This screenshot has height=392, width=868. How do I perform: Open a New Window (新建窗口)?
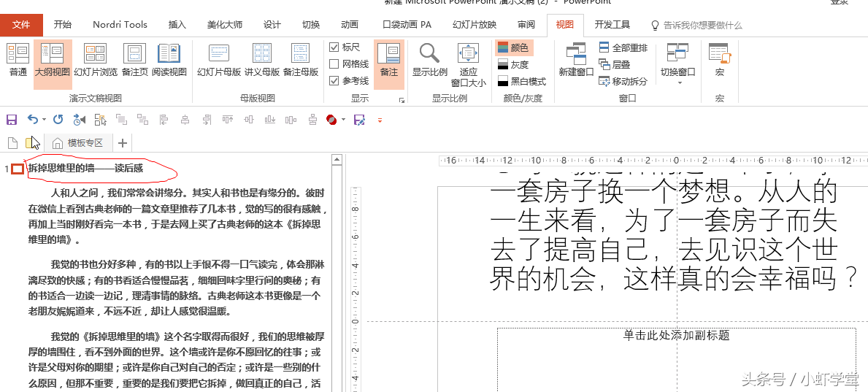(576, 61)
